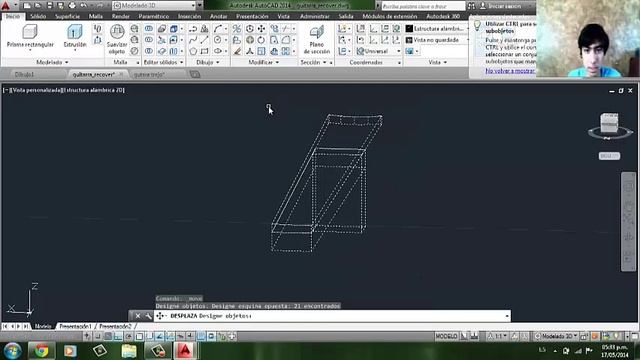Click the Modelado 3D workspace switcher in status bar

click(556, 336)
